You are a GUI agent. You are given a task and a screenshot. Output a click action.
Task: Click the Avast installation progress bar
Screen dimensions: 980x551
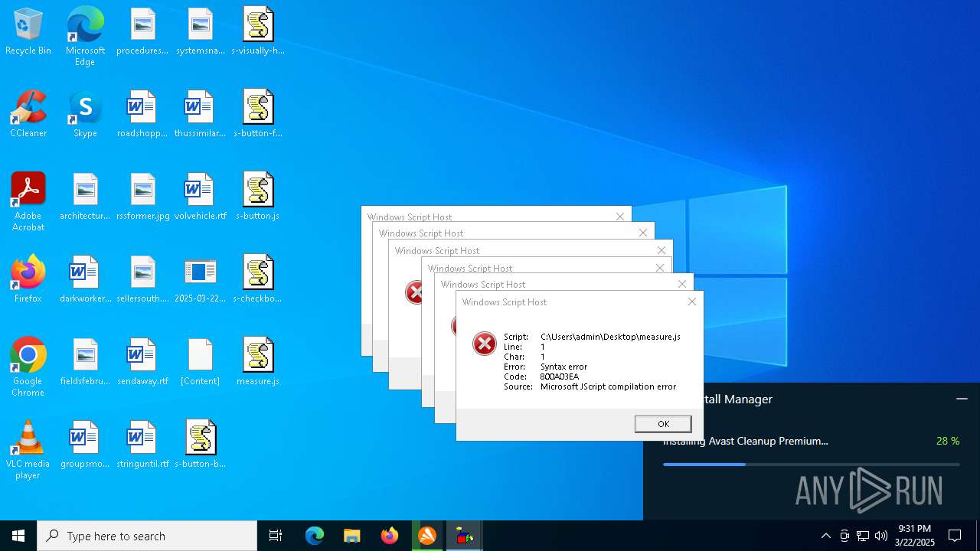(x=811, y=465)
